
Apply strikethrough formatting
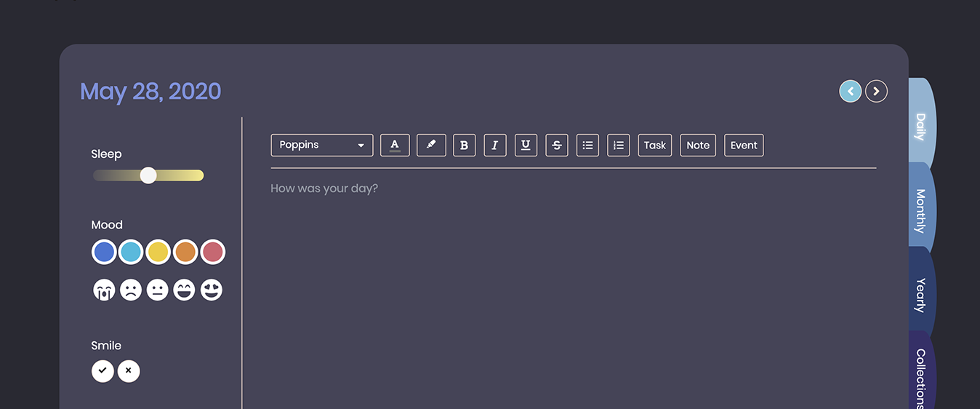click(x=557, y=145)
